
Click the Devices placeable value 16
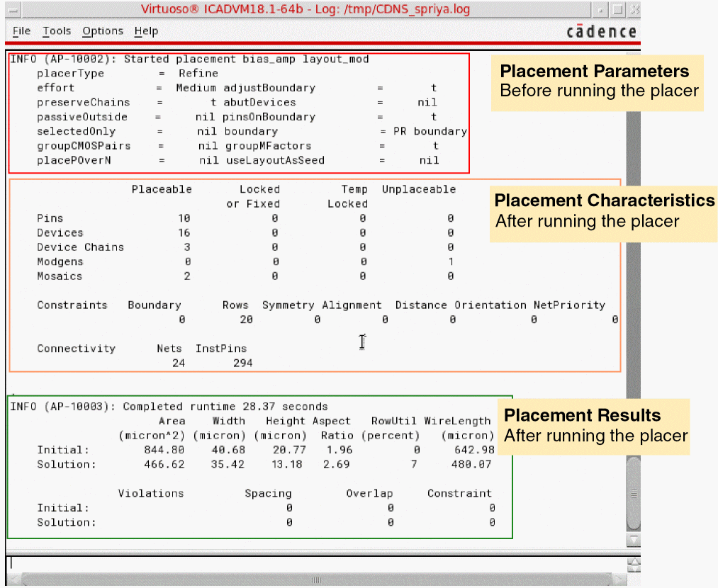tap(184, 233)
